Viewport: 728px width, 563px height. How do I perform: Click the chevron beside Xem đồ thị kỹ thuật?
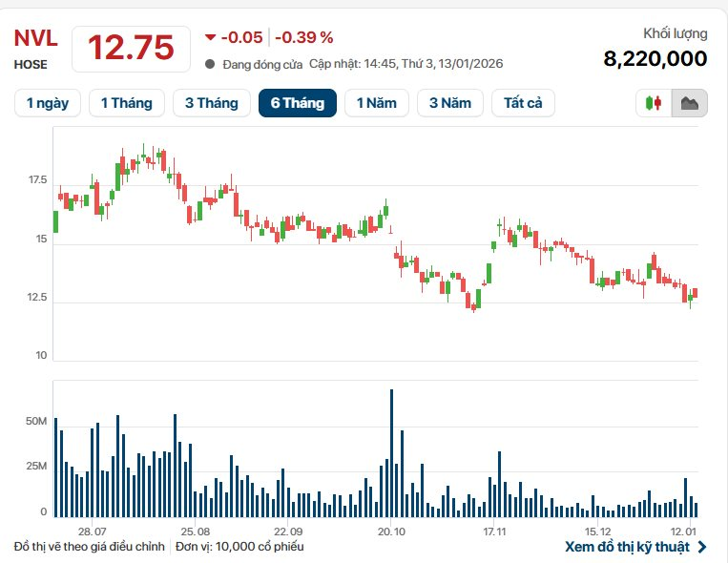click(703, 547)
